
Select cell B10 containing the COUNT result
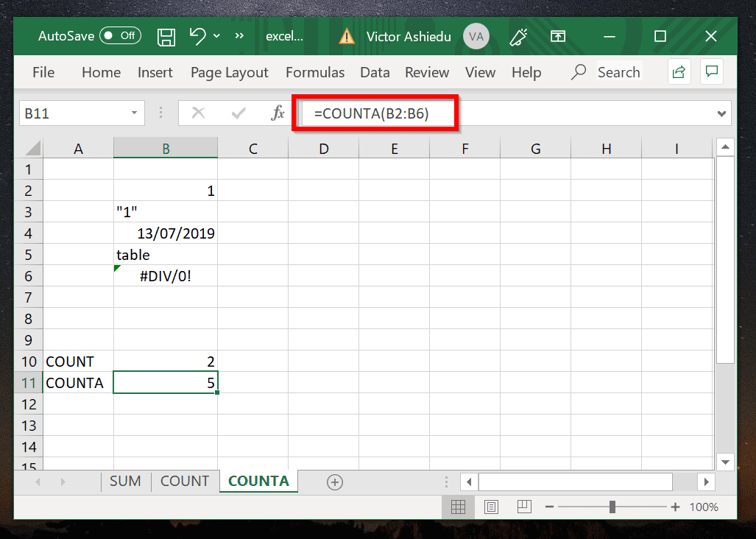coord(165,361)
